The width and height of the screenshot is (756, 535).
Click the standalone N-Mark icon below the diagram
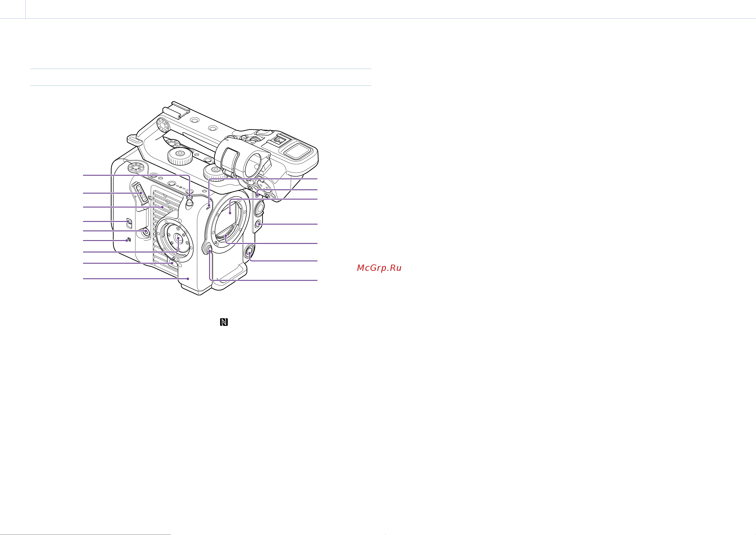pos(224,322)
